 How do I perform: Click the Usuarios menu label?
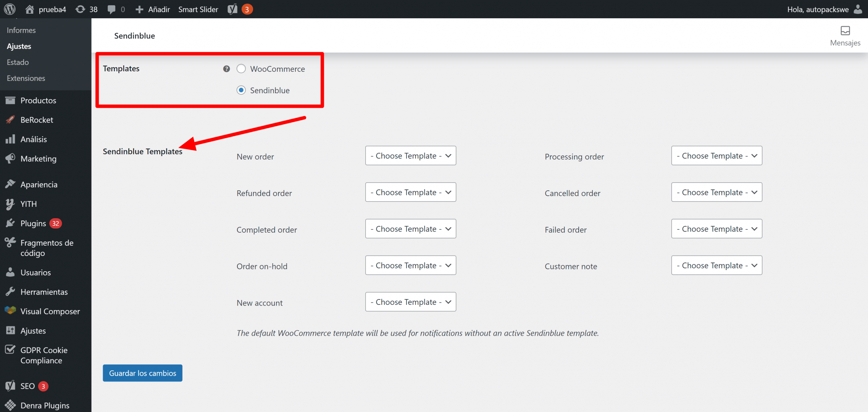pyautogui.click(x=35, y=272)
